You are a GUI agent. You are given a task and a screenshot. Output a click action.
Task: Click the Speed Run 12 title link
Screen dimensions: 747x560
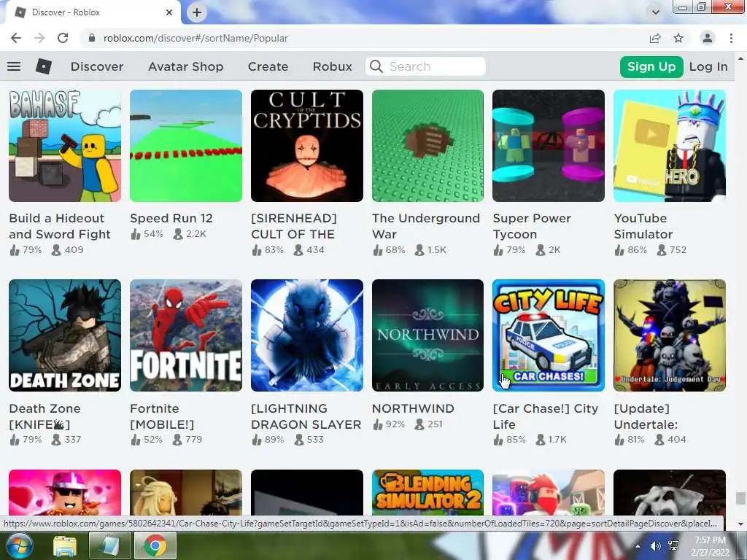point(171,218)
